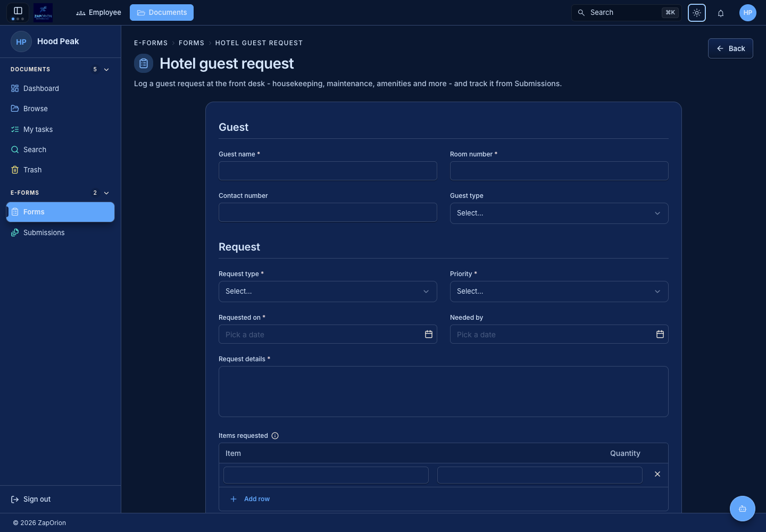Viewport: 766px width, 532px height.
Task: Click the Hotel guest request form icon
Action: (144, 63)
